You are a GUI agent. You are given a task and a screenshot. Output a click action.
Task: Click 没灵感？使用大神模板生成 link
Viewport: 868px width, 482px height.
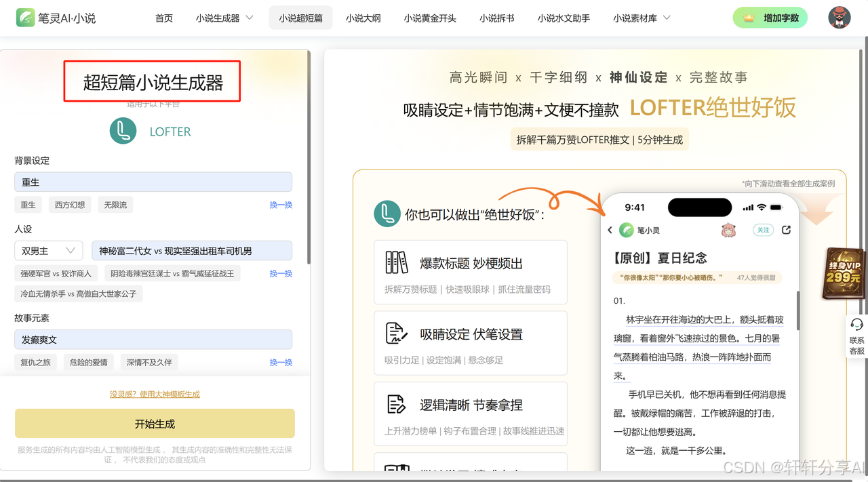tap(155, 394)
